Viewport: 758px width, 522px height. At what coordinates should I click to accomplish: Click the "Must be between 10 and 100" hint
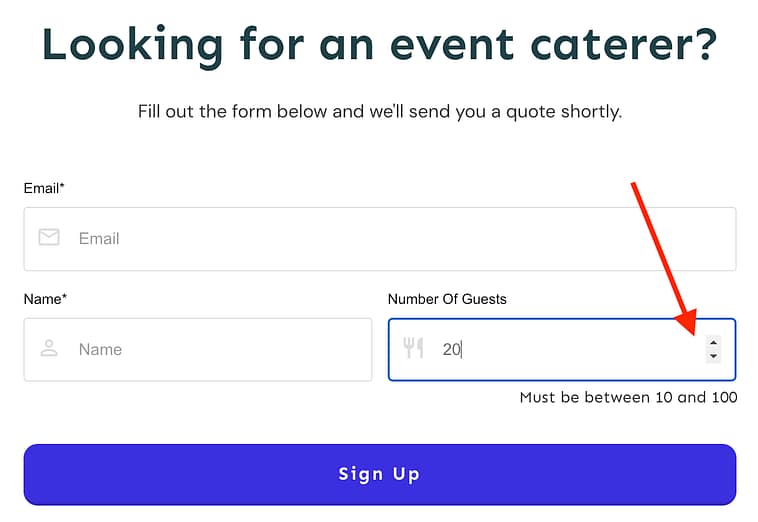pyautogui.click(x=628, y=398)
